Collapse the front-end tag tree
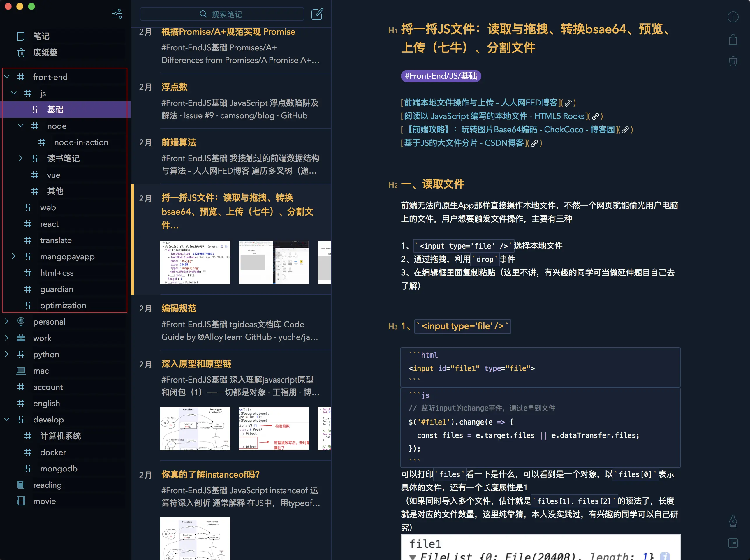750x560 pixels. pos(7,77)
